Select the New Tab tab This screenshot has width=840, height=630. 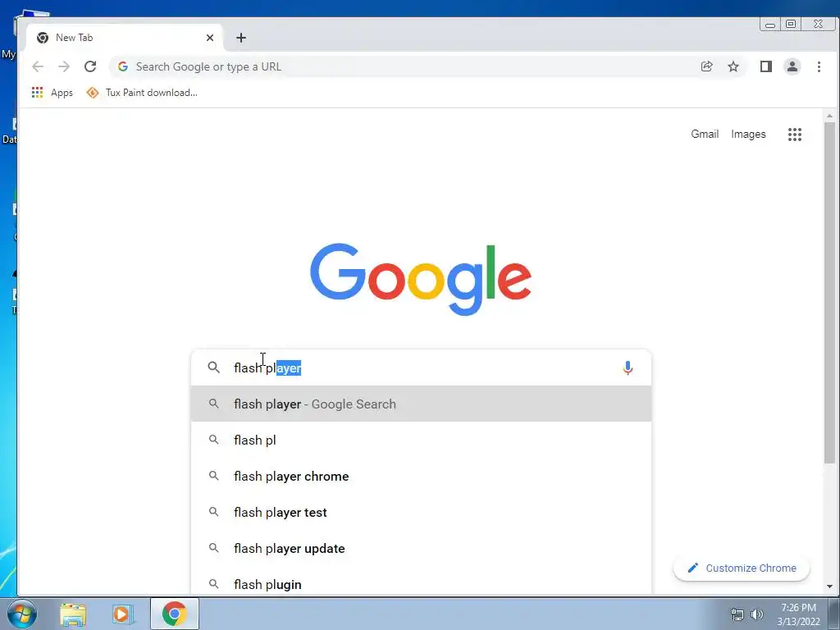click(123, 38)
